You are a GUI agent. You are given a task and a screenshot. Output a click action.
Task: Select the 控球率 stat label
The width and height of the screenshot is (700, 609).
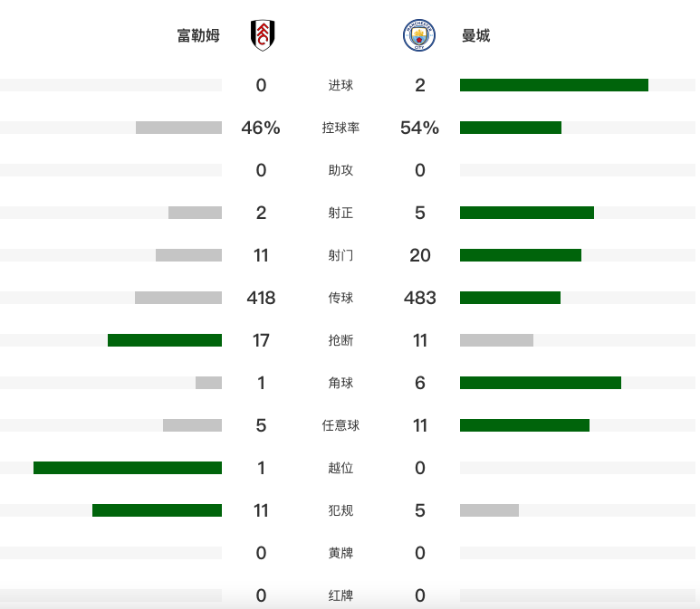click(x=340, y=128)
